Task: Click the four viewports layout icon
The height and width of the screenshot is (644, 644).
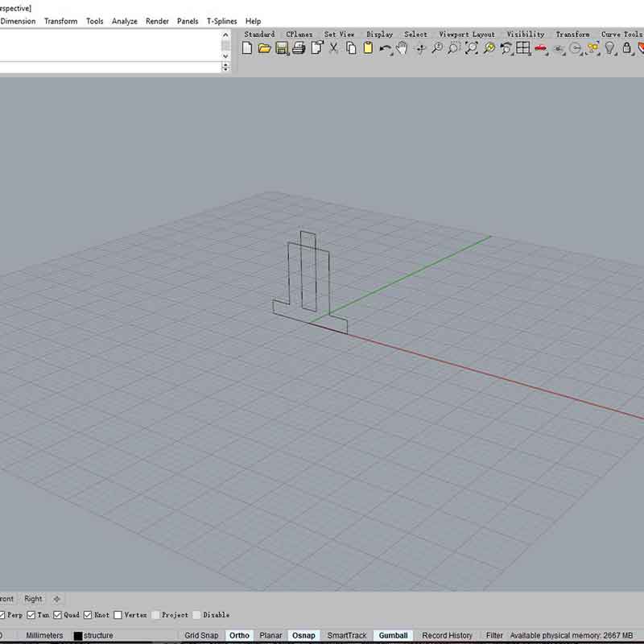Action: 522,48
